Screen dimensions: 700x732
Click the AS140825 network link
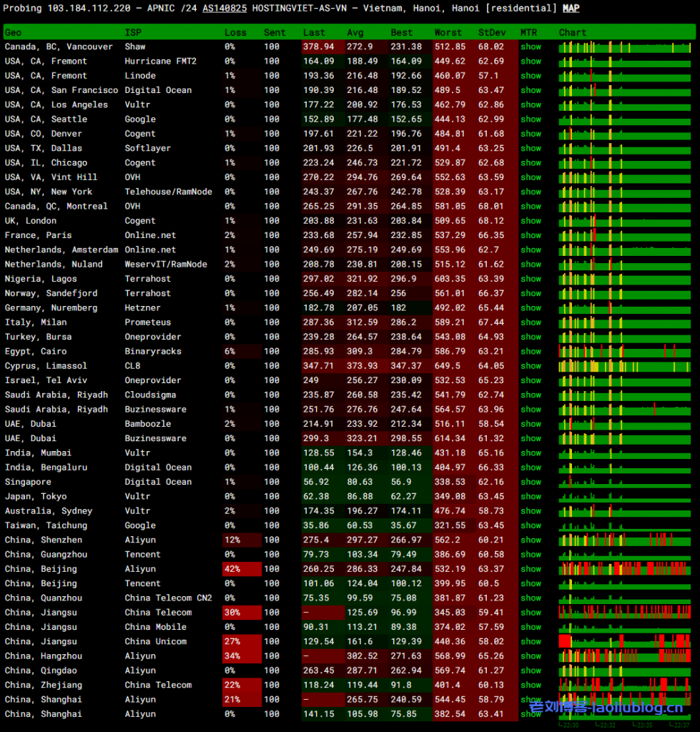pos(225,9)
